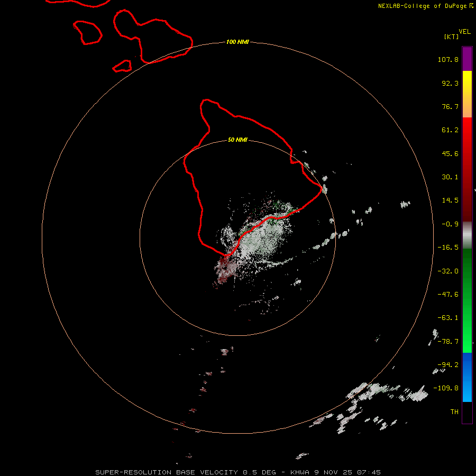Click the [KT] units label
Screen dimensions: 476x476
tap(452, 36)
